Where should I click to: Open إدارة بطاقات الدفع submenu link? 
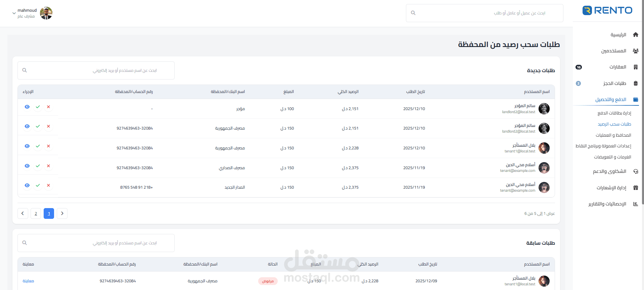614,113
